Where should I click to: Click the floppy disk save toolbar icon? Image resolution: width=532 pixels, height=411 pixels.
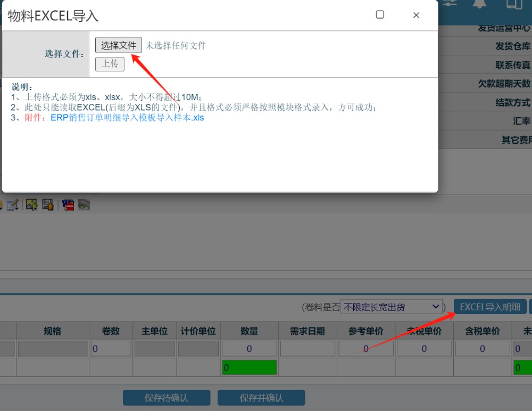(x=48, y=204)
